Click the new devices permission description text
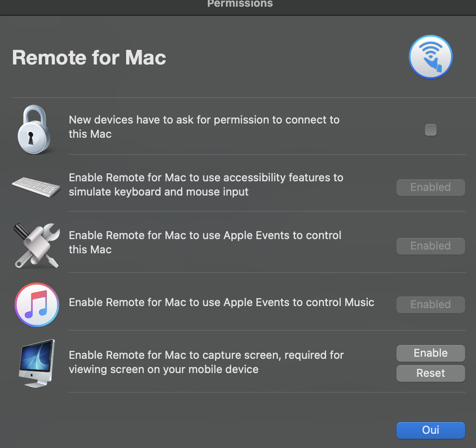The width and height of the screenshot is (476, 448). pyautogui.click(x=204, y=127)
